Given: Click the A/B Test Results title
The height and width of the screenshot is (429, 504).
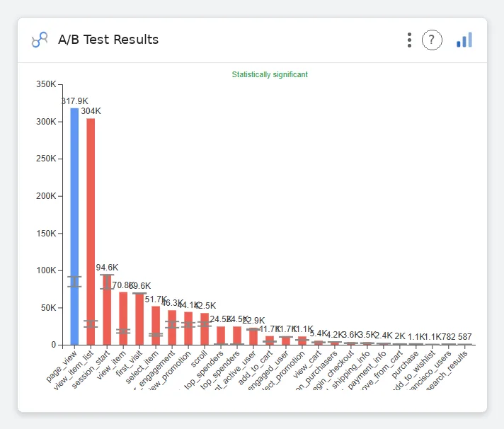Looking at the screenshot, I should [x=108, y=40].
